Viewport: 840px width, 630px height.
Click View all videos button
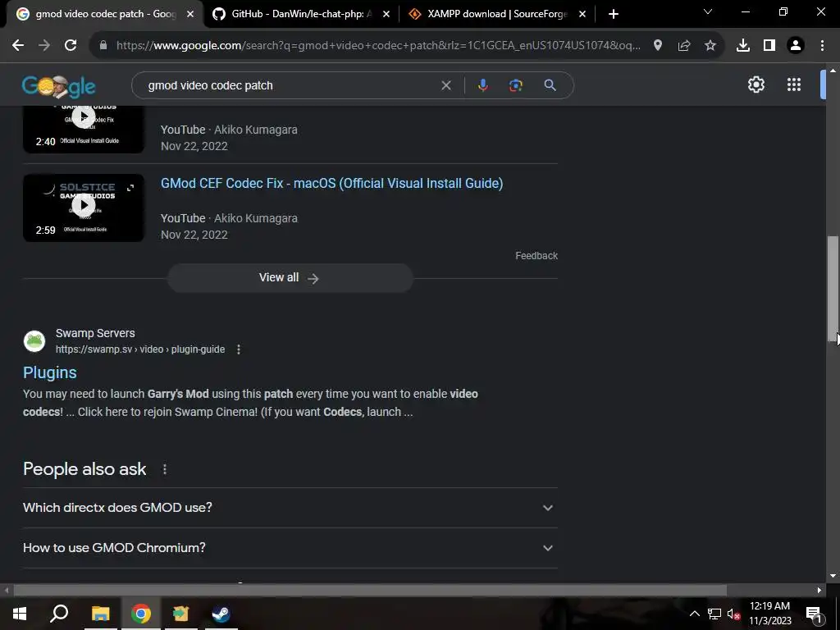pos(290,277)
